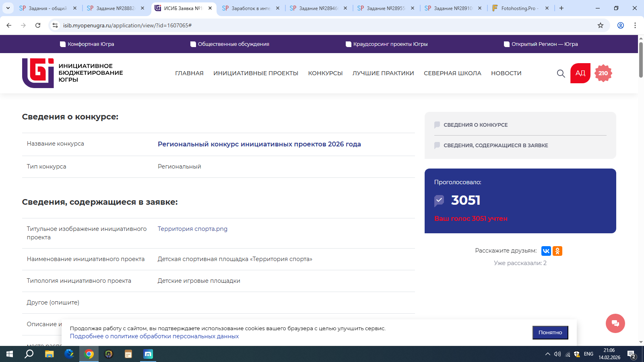Expand the Chrome tab search dropdown
This screenshot has width=644, height=362.
pos(8,8)
